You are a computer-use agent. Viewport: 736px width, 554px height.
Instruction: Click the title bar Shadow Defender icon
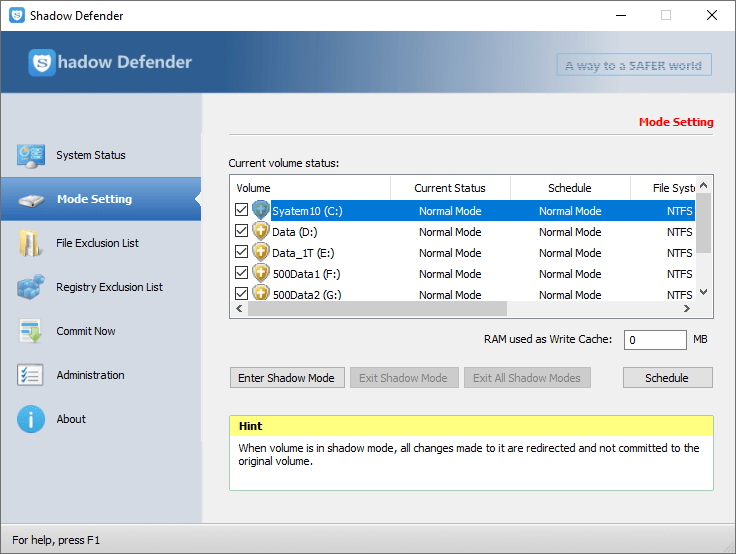coord(17,15)
